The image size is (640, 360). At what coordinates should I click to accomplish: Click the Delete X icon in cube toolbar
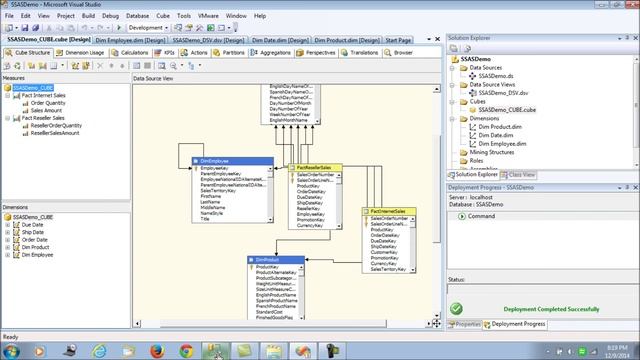(x=100, y=66)
